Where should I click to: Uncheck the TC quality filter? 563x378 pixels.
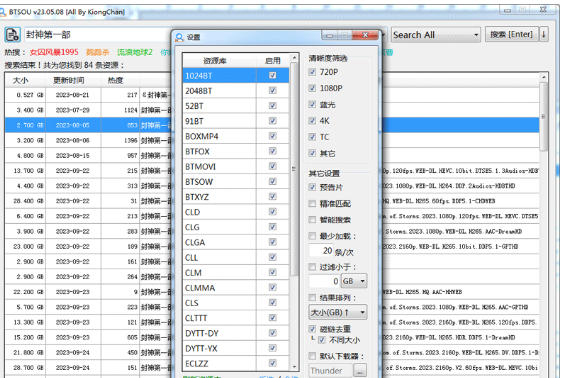[312, 137]
